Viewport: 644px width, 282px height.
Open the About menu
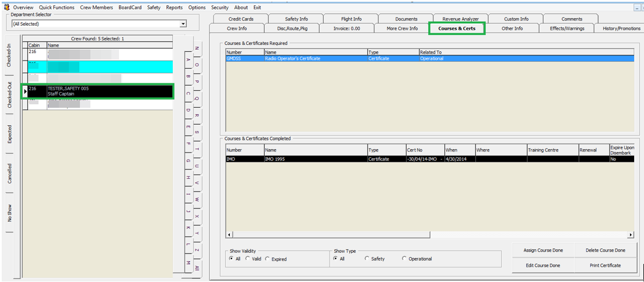[241, 8]
